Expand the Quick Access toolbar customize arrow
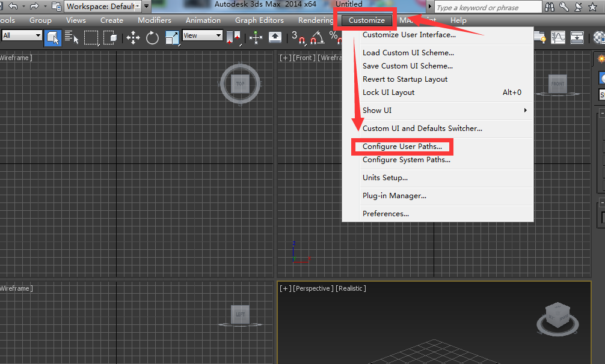Screen dimensions: 605x364 coord(147,6)
